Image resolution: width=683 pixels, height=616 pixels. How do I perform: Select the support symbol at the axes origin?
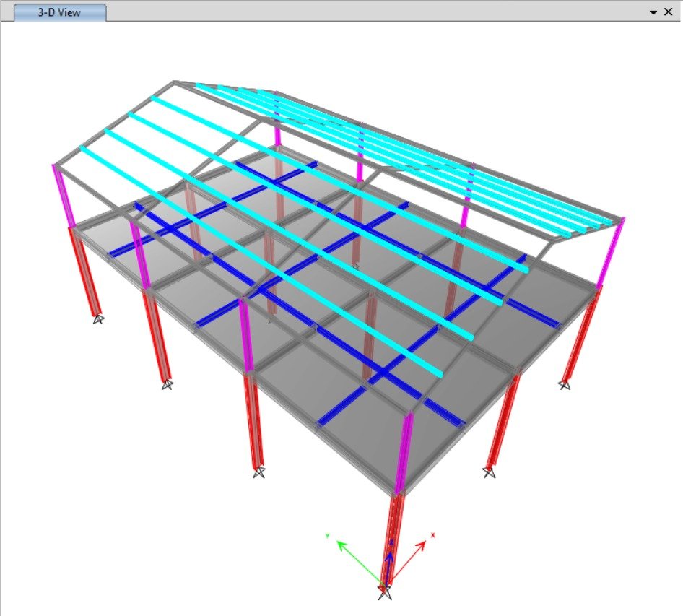(386, 593)
